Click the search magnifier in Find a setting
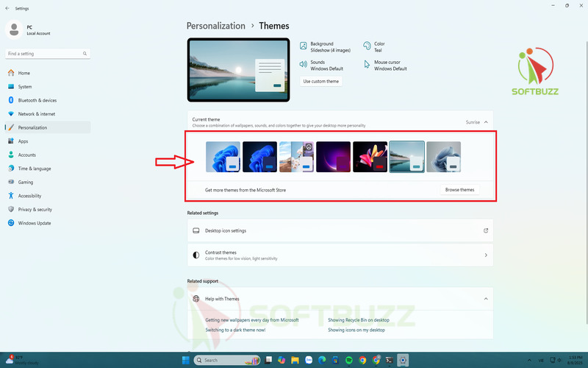The width and height of the screenshot is (588, 368). (85, 54)
